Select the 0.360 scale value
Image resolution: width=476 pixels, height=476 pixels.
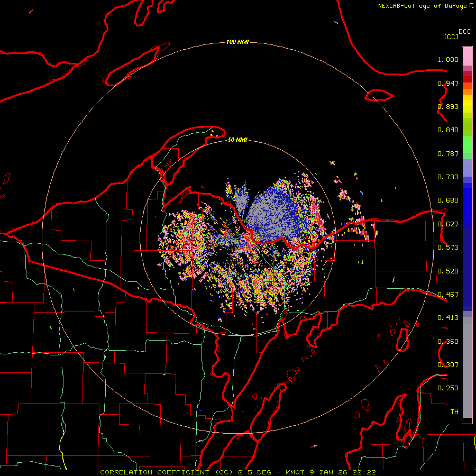click(448, 342)
